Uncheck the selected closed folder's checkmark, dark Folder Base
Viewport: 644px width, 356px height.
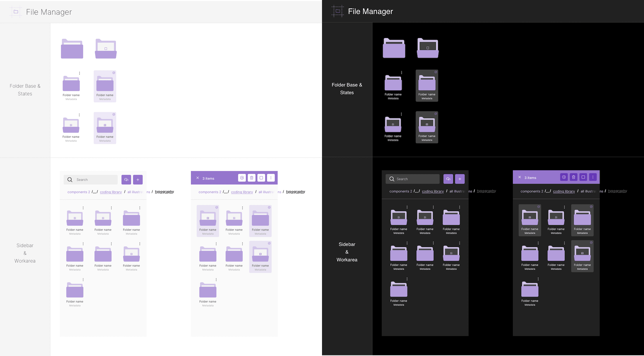pos(436,72)
